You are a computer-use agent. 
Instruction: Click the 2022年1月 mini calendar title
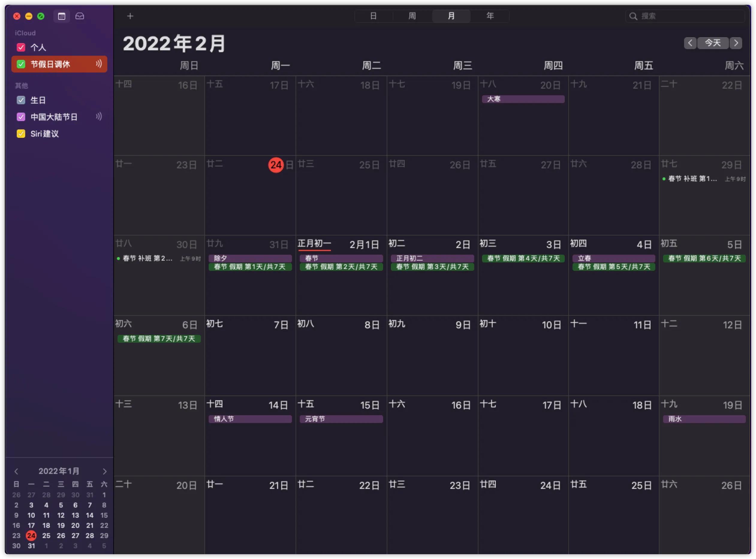(x=59, y=471)
